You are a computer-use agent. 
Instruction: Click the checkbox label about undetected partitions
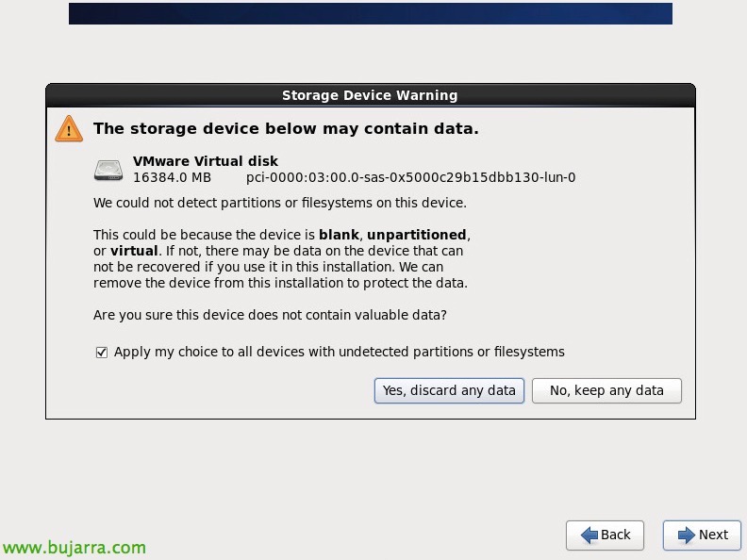tap(339, 352)
